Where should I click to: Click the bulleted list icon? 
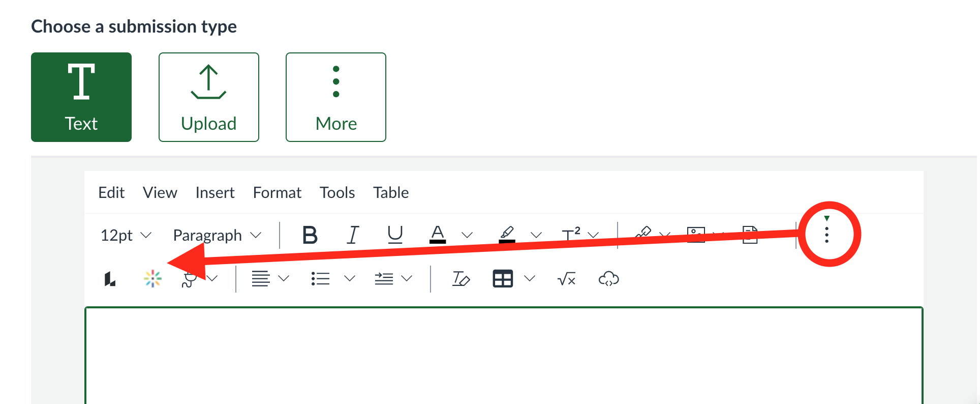[x=320, y=279]
